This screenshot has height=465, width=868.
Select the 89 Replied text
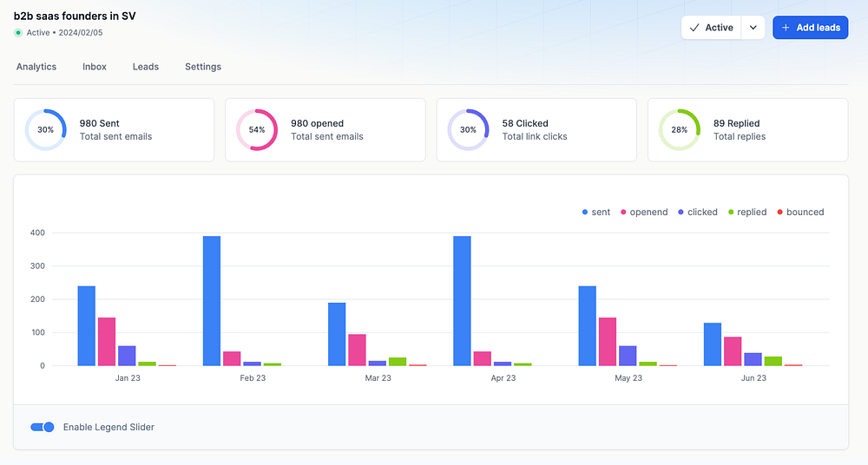[737, 123]
